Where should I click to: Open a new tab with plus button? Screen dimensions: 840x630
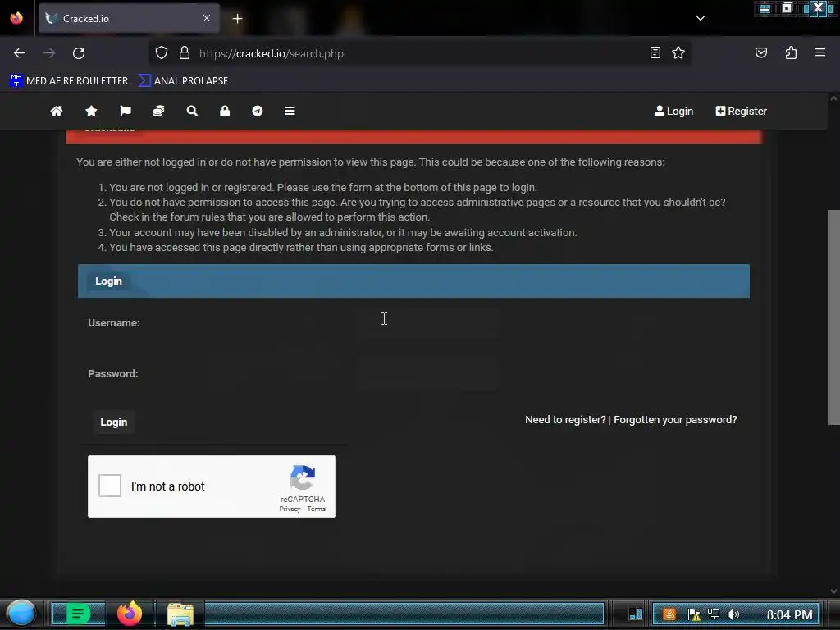pos(237,19)
